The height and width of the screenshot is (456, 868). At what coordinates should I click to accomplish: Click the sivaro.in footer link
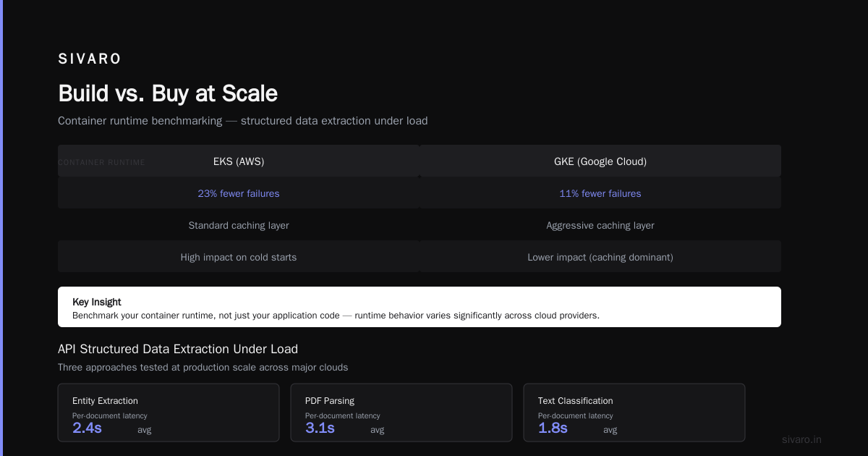tap(802, 439)
